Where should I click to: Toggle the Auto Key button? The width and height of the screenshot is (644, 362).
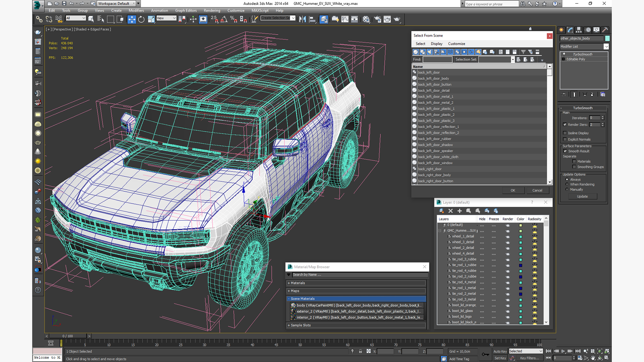[x=500, y=351]
